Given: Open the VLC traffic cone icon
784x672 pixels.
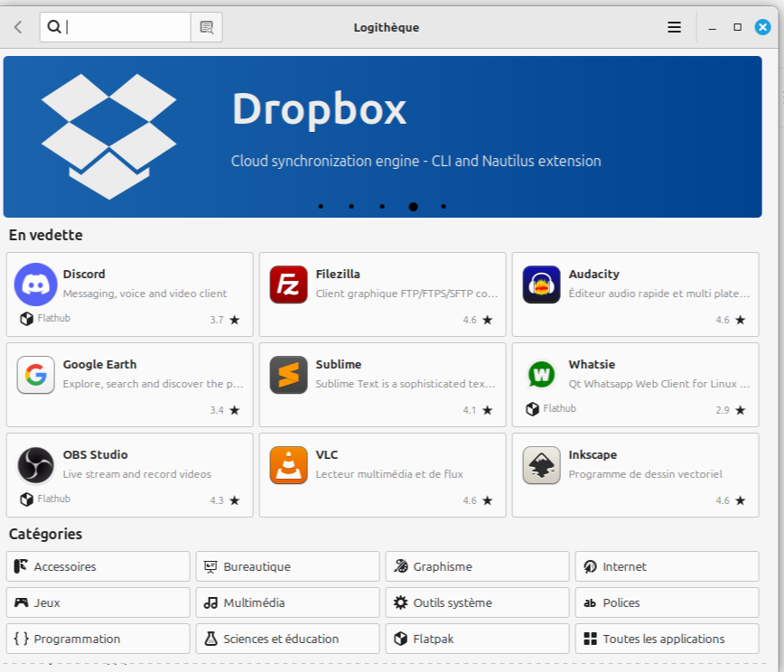Looking at the screenshot, I should pyautogui.click(x=288, y=465).
